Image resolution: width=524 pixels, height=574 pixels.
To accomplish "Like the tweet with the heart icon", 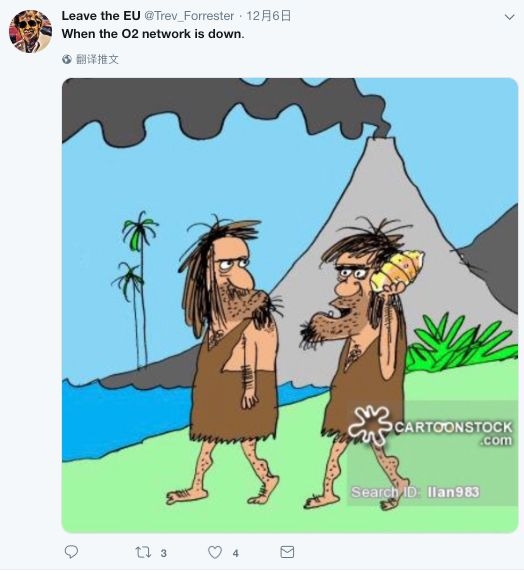I will pyautogui.click(x=215, y=552).
